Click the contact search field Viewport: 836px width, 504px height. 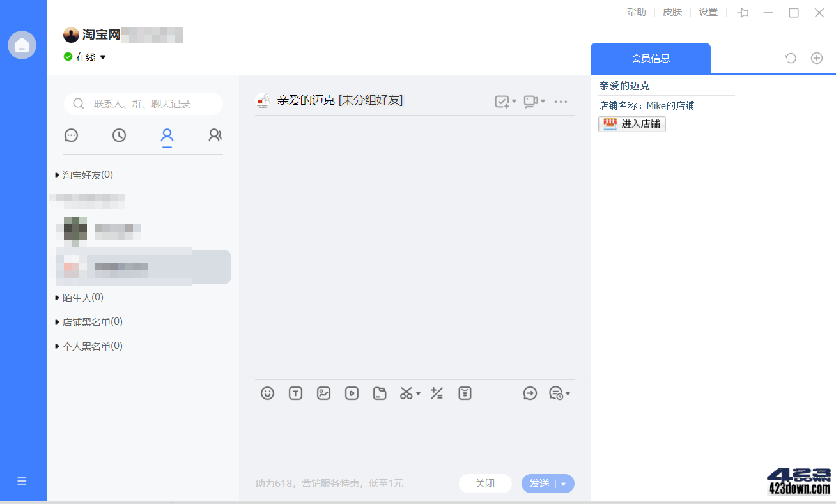tap(143, 103)
